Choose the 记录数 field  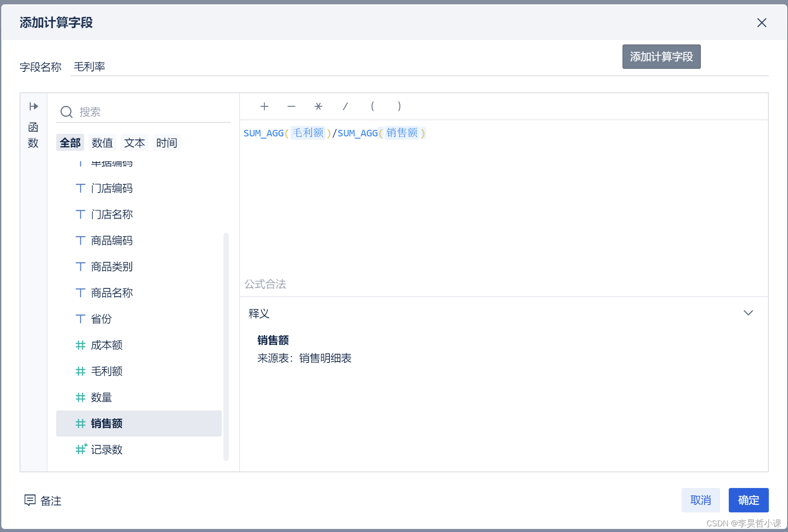pos(139,450)
